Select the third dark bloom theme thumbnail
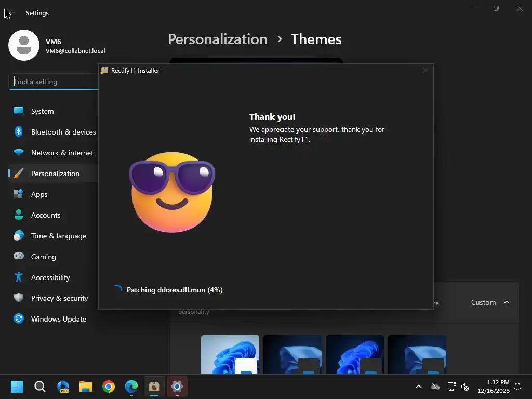Image resolution: width=532 pixels, height=399 pixels. (x=355, y=354)
